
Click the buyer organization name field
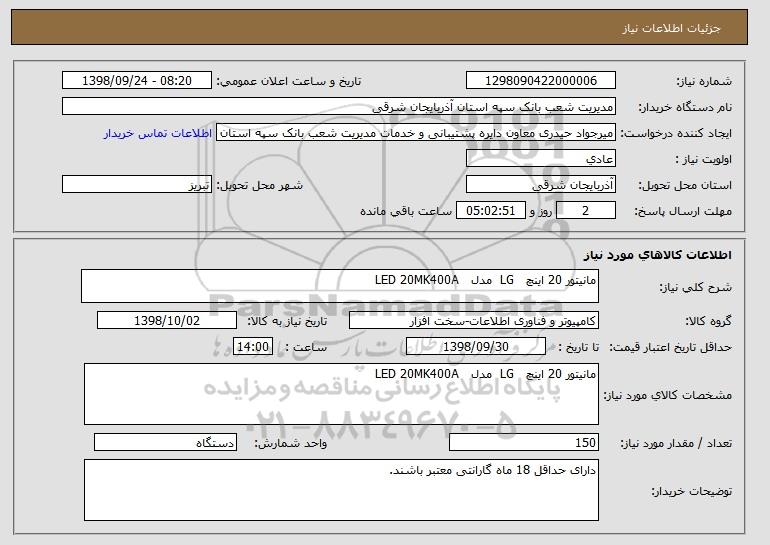[339, 107]
